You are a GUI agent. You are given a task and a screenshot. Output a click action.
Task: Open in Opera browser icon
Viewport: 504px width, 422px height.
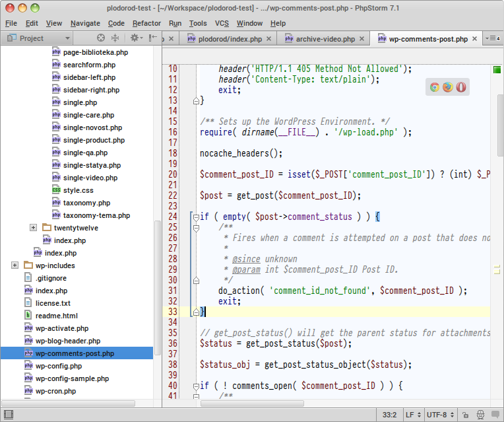click(x=460, y=87)
